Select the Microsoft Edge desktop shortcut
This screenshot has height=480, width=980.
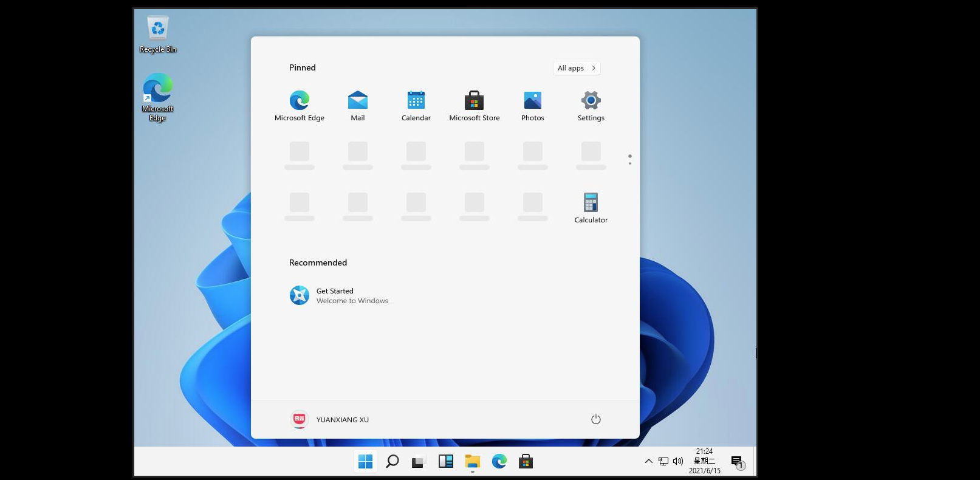point(158,97)
